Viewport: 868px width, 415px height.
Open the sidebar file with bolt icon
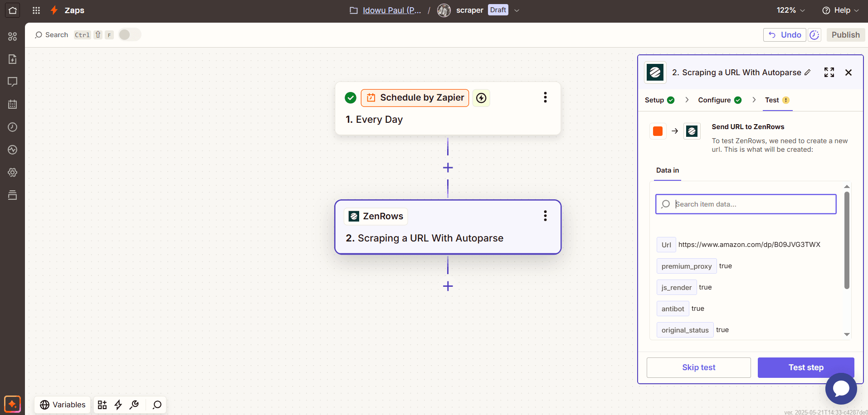coord(12,59)
